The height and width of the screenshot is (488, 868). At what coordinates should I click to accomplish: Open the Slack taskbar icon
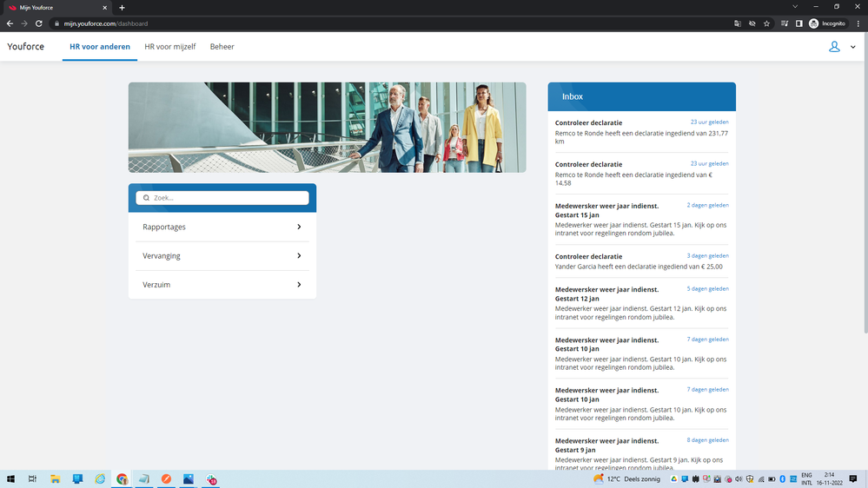pos(211,478)
